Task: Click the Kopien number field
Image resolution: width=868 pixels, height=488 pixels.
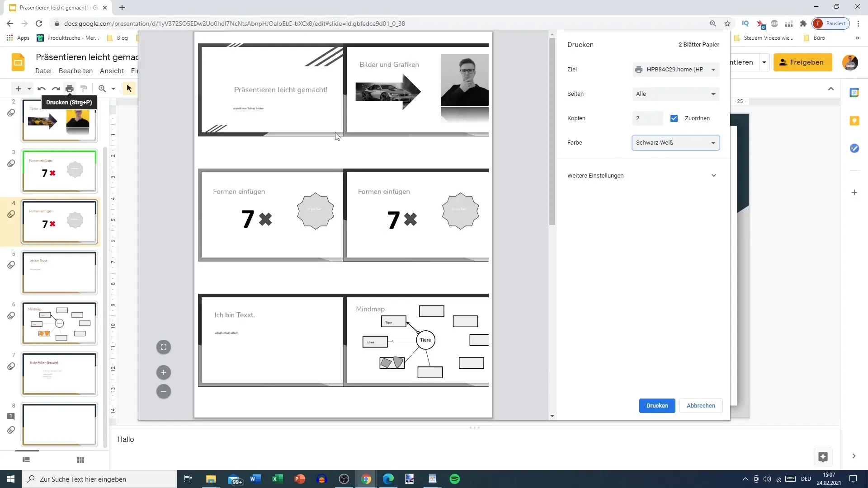Action: tap(647, 118)
